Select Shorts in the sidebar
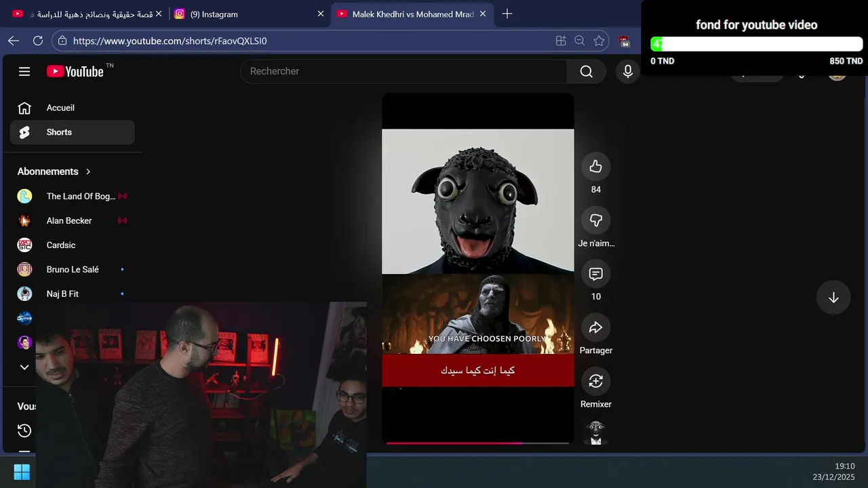868x488 pixels. (x=72, y=132)
